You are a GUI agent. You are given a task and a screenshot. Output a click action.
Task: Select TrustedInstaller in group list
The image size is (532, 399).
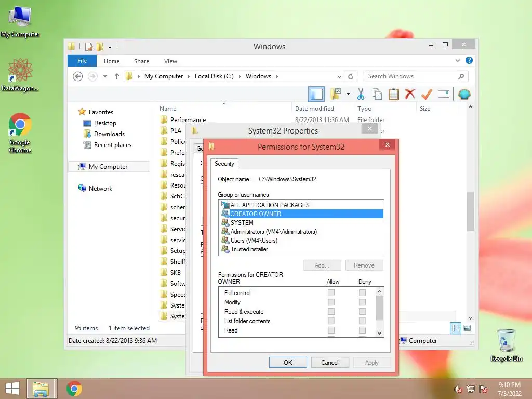coord(301,249)
